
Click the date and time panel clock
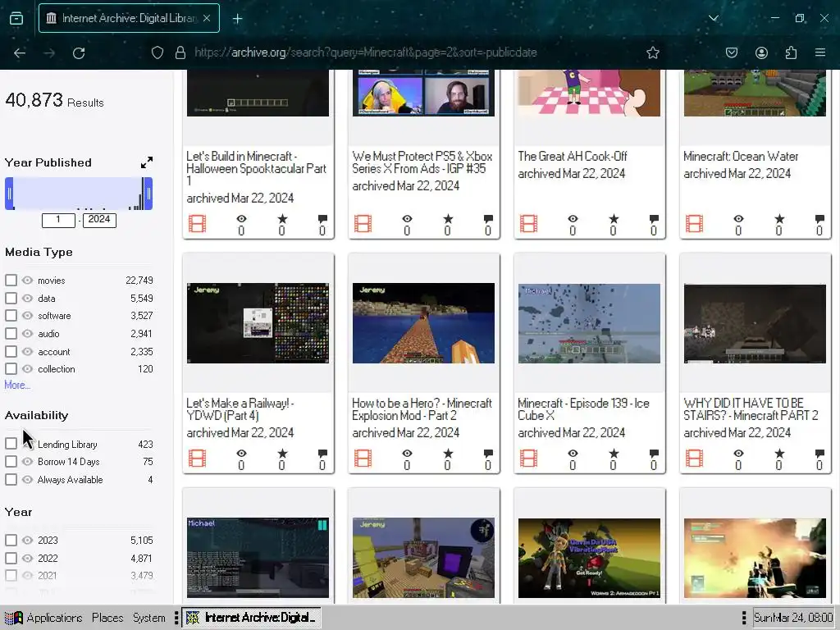tap(793, 618)
